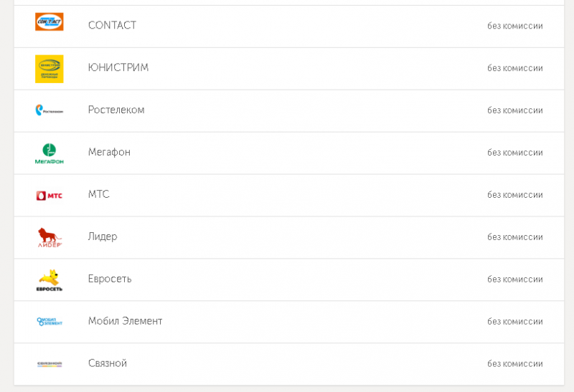
Task: Choose the ЮНИСТРИМ text label
Action: 118,67
